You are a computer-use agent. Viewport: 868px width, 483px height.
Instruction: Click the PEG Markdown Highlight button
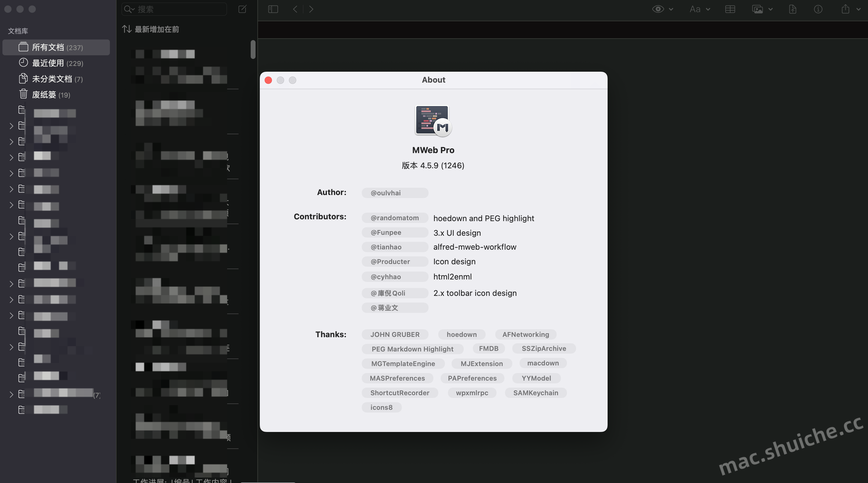[x=412, y=349]
